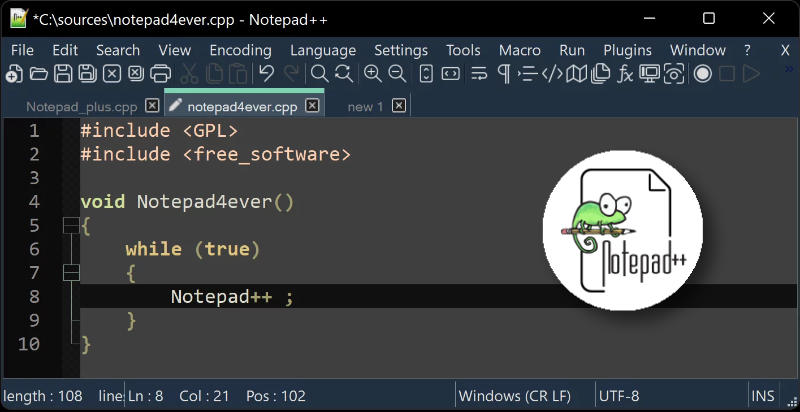
Task: Open the Tools menu
Action: click(x=463, y=50)
